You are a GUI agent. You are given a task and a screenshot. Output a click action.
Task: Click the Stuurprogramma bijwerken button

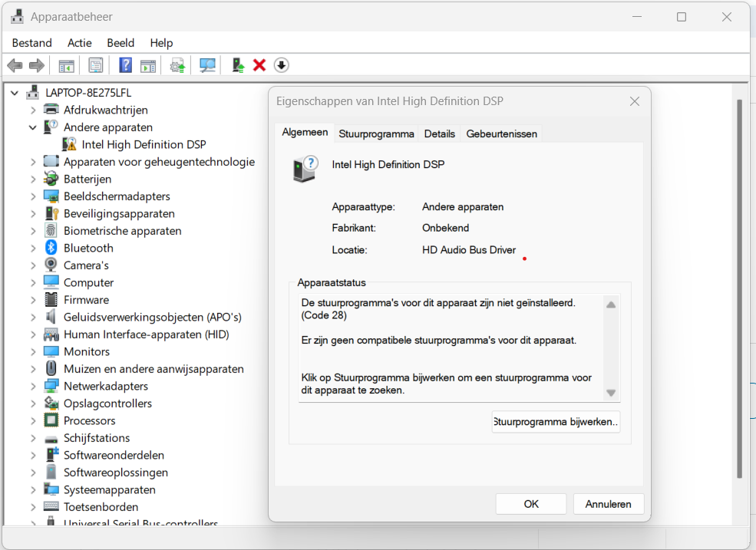[556, 422]
